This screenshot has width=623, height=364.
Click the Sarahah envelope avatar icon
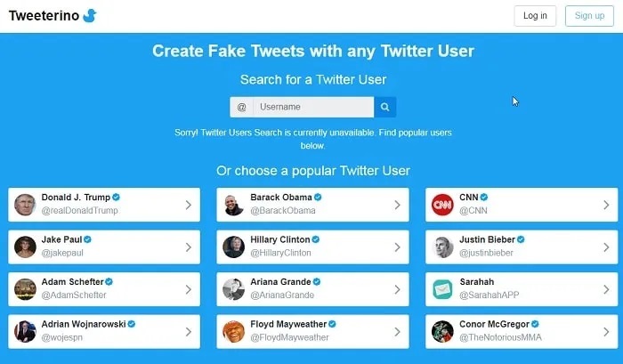(442, 289)
